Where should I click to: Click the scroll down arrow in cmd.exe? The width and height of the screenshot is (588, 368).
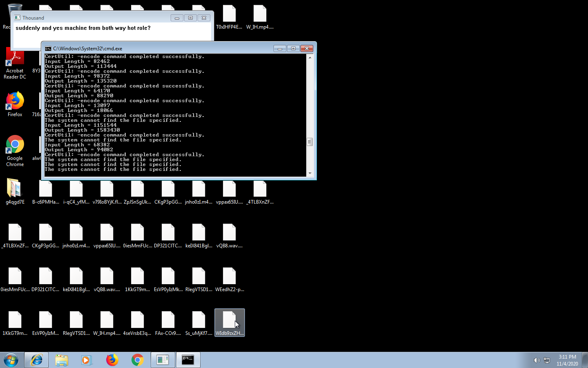310,173
